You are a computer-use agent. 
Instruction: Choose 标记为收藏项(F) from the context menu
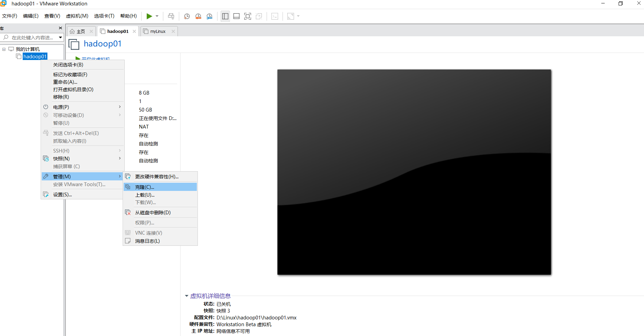pyautogui.click(x=82, y=75)
